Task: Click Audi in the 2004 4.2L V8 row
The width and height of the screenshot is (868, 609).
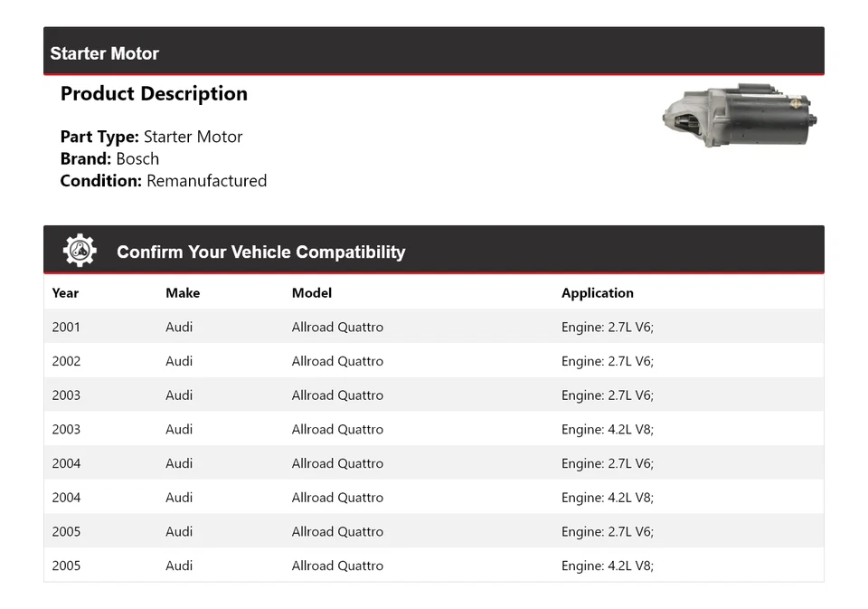Action: (179, 498)
